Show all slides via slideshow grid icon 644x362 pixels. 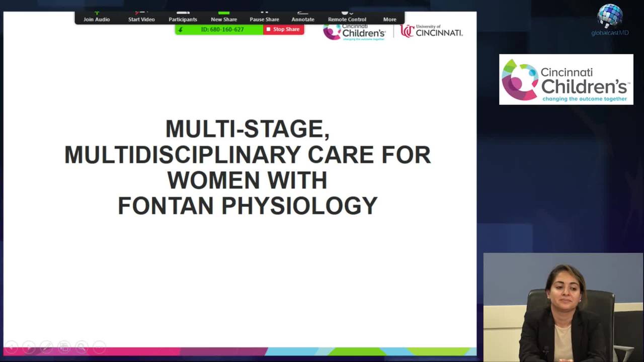pyautogui.click(x=64, y=347)
